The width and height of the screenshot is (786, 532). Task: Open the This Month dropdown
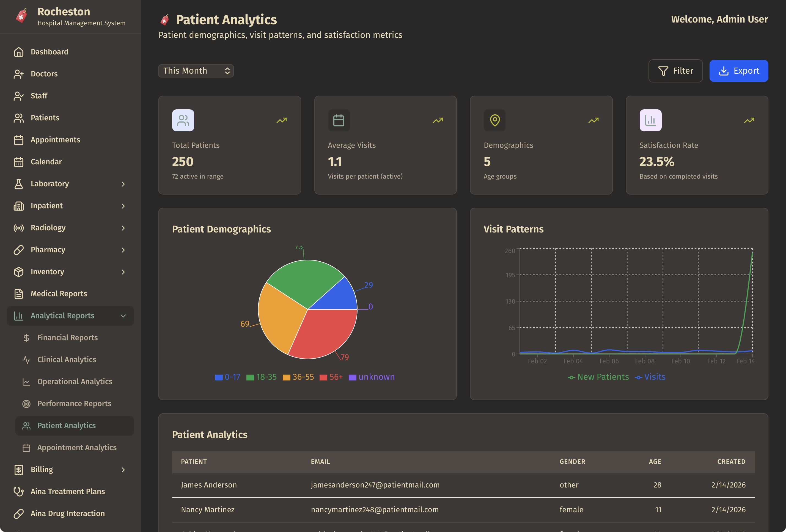(x=196, y=71)
